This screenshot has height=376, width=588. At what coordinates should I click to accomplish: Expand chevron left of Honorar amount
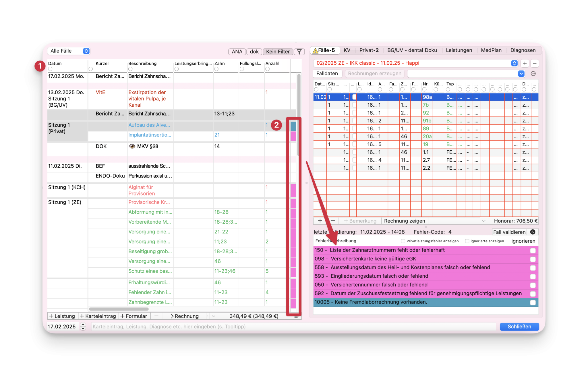(x=484, y=221)
